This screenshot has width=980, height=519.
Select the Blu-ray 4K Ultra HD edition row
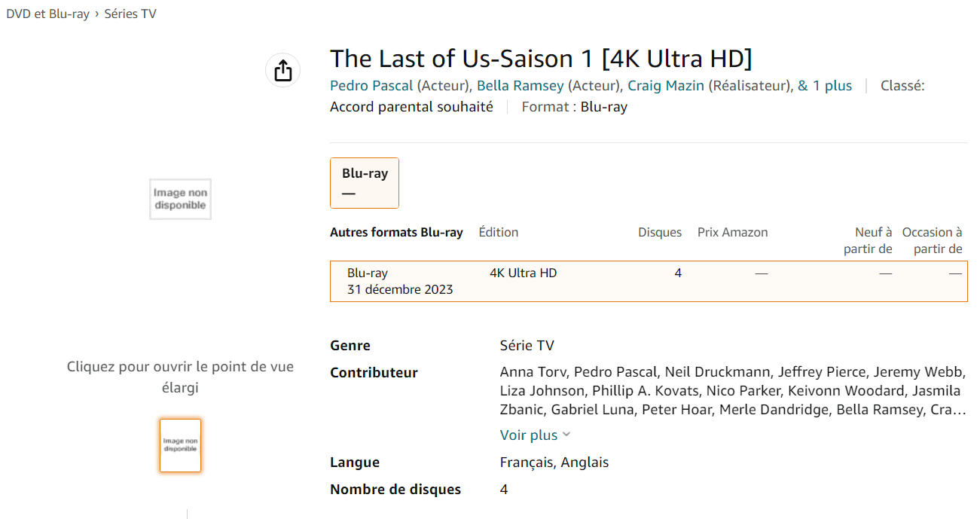(x=648, y=281)
